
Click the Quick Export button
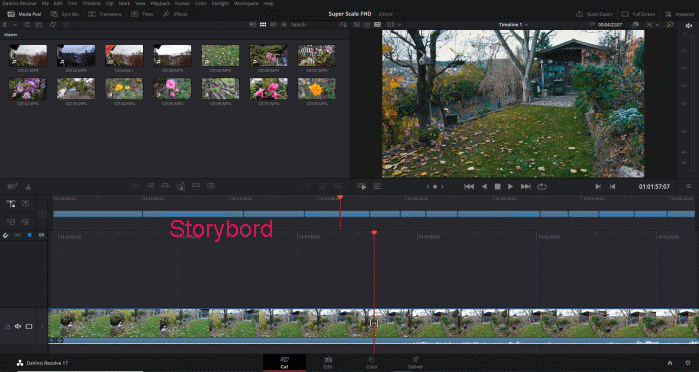pos(595,14)
